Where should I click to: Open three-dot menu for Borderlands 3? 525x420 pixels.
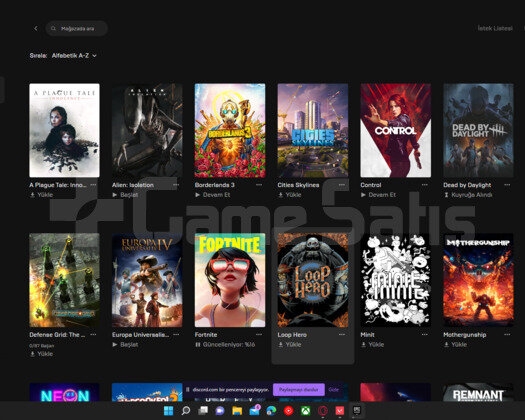pos(259,185)
